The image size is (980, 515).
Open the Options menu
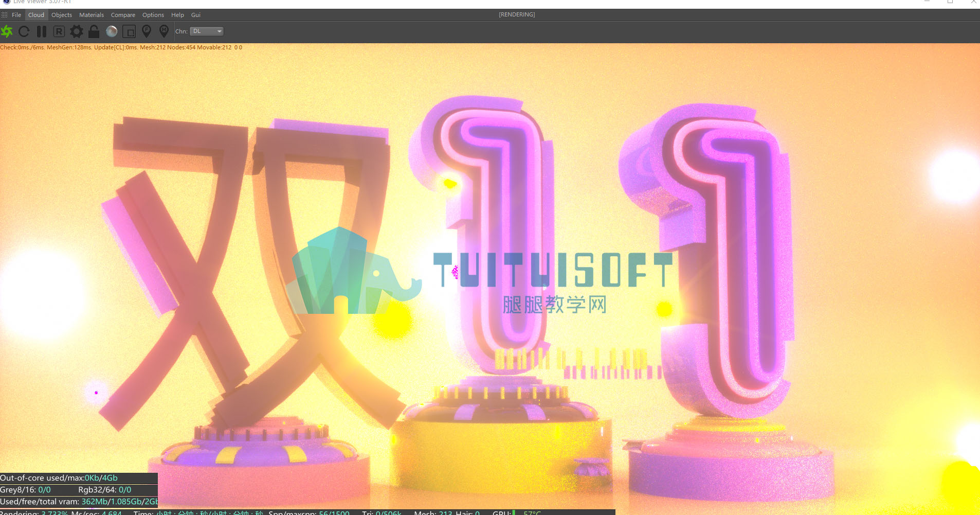tap(153, 15)
